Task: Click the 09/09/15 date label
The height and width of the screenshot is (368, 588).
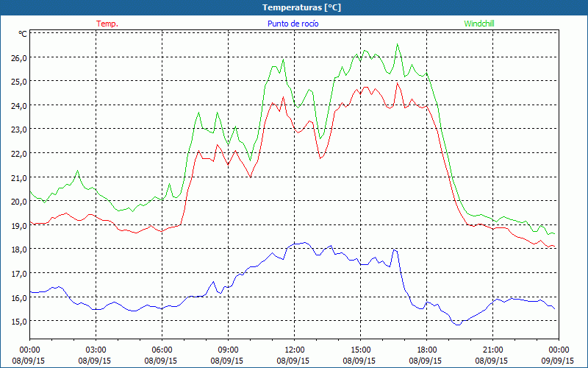Action: click(x=558, y=361)
